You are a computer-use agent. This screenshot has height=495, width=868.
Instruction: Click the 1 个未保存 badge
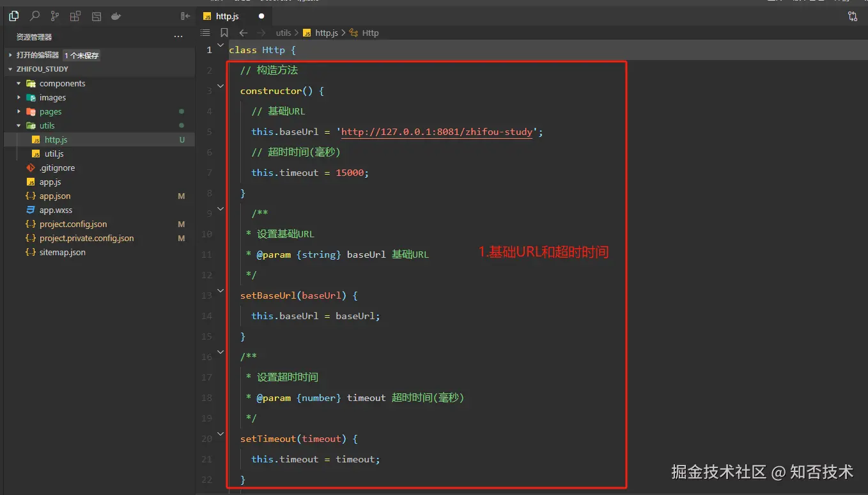point(82,56)
